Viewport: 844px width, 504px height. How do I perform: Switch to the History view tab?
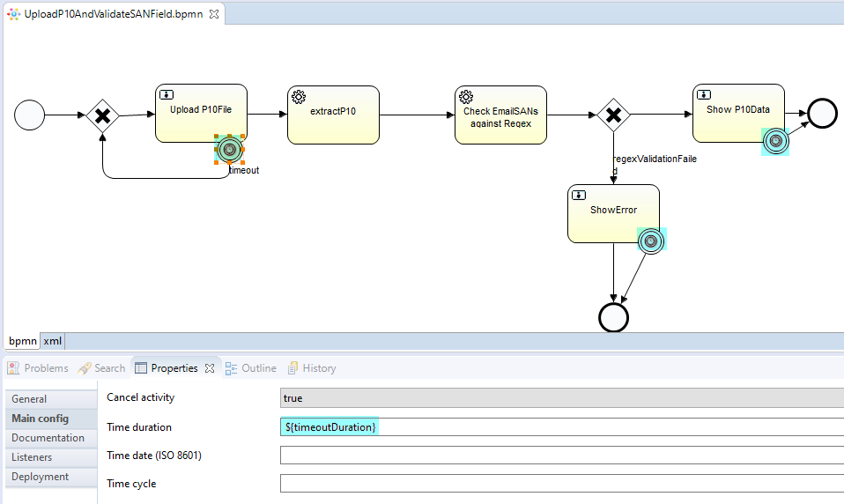tap(312, 368)
